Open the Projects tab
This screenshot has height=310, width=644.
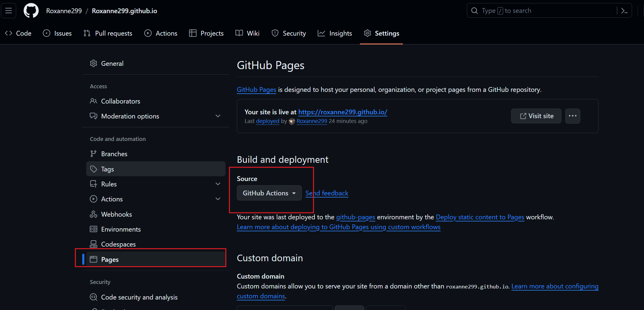click(x=206, y=33)
